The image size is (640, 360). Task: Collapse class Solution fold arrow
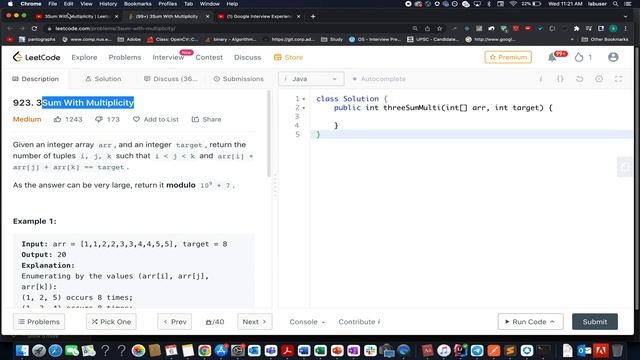304,99
